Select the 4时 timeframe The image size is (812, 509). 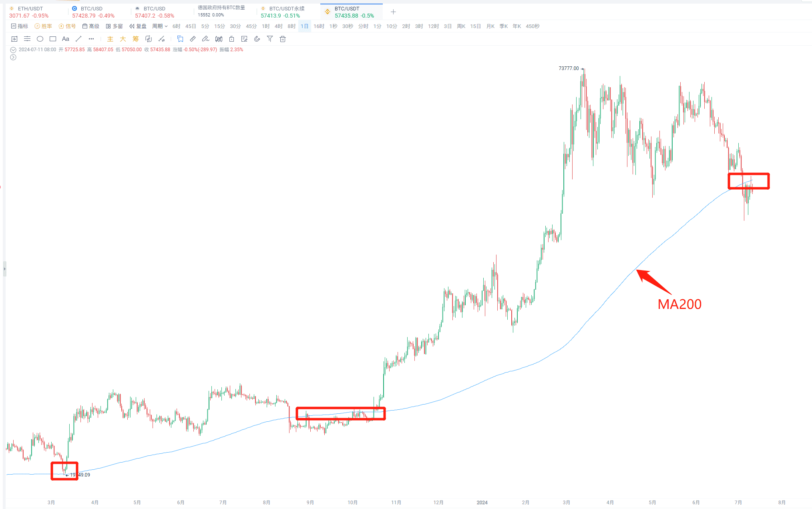coord(279,26)
